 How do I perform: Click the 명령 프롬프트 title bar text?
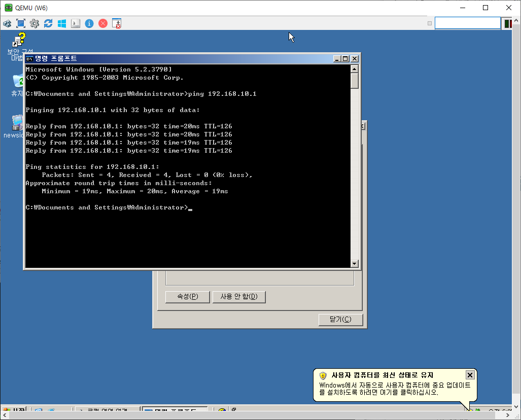56,59
